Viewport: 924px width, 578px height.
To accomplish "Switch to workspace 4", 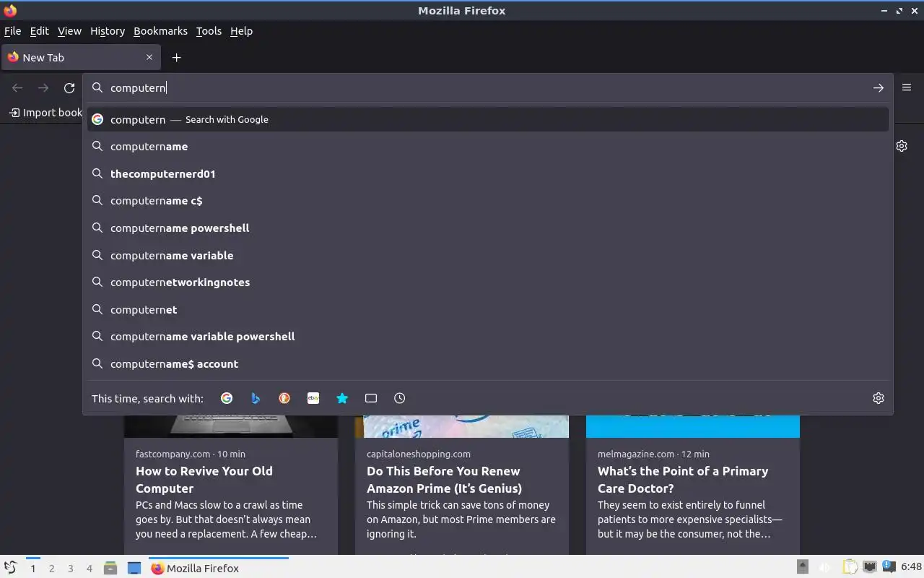I will click(x=89, y=569).
